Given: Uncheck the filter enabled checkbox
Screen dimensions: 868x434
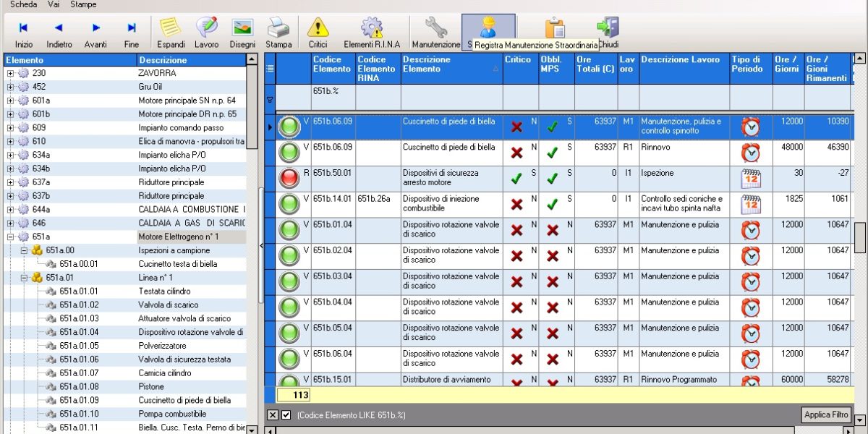Looking at the screenshot, I should coord(286,414).
